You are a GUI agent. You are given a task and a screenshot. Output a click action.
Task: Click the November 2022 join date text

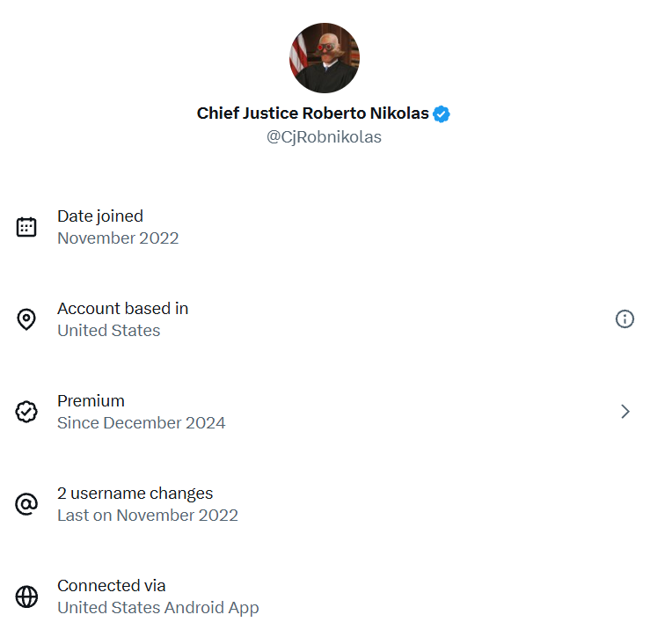(118, 238)
